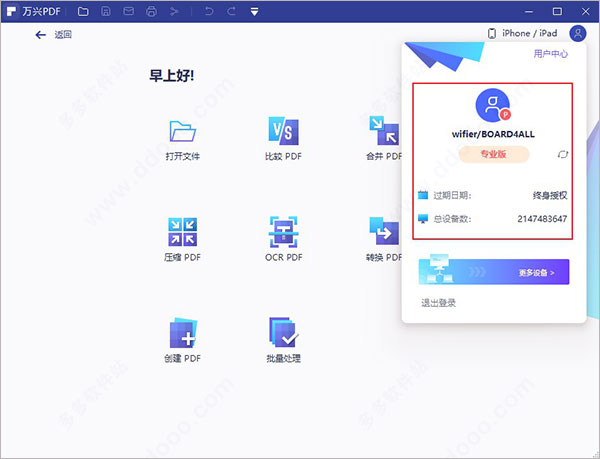Open the file folder icon in title bar
Screen dimensions: 600x459
pyautogui.click(x=83, y=11)
